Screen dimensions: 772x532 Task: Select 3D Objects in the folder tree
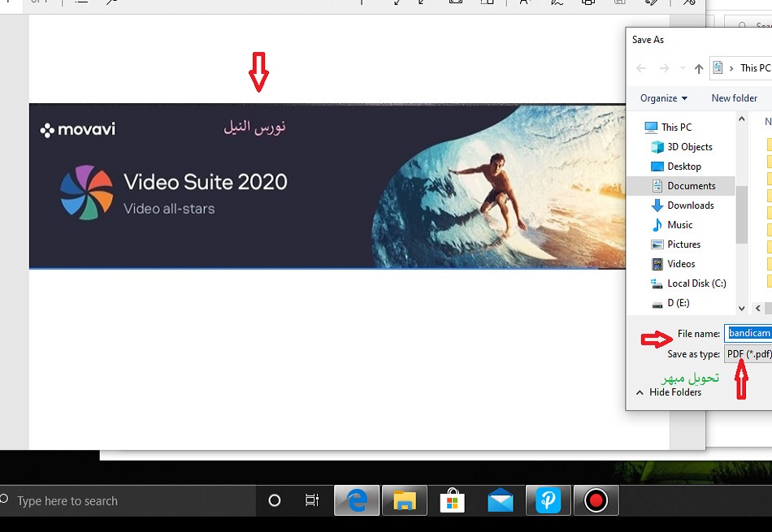click(689, 147)
